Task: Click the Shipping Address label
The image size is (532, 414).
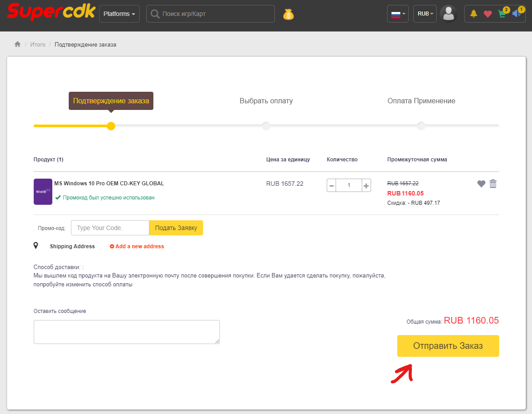Action: coord(72,246)
